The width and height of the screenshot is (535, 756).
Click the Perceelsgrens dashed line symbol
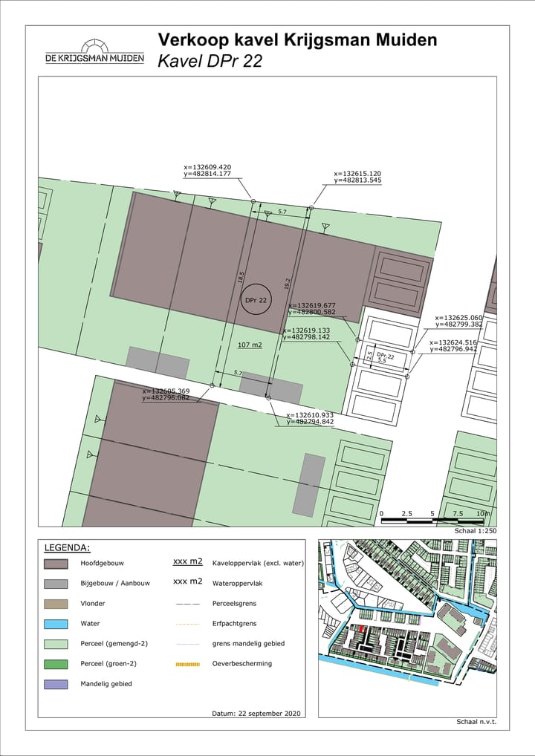pos(187,604)
